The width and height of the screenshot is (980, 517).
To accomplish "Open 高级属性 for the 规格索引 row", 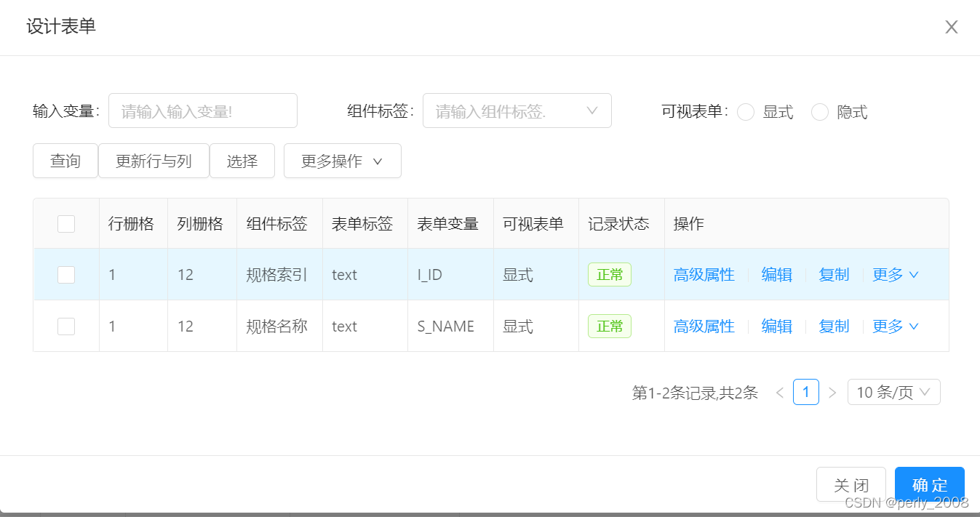I will pos(704,274).
